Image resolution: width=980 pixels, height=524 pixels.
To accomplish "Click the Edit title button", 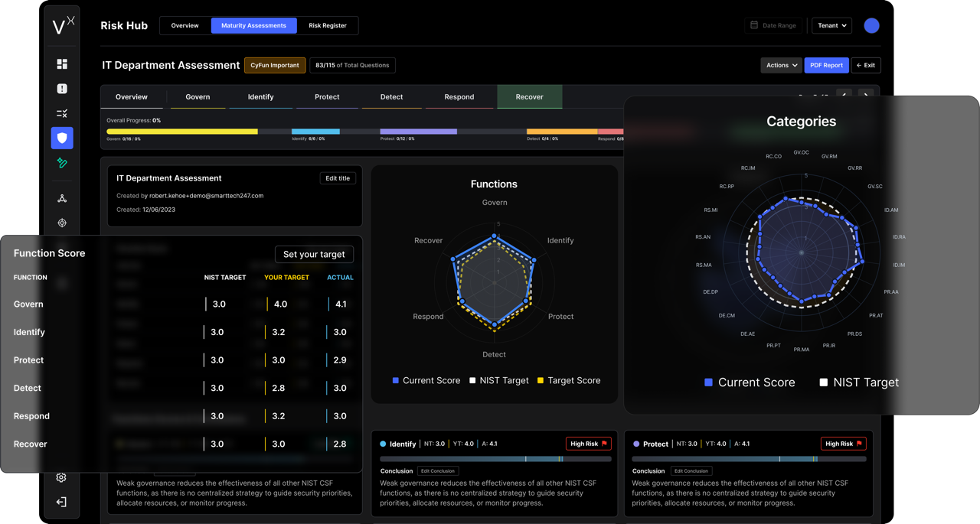I will click(x=338, y=178).
